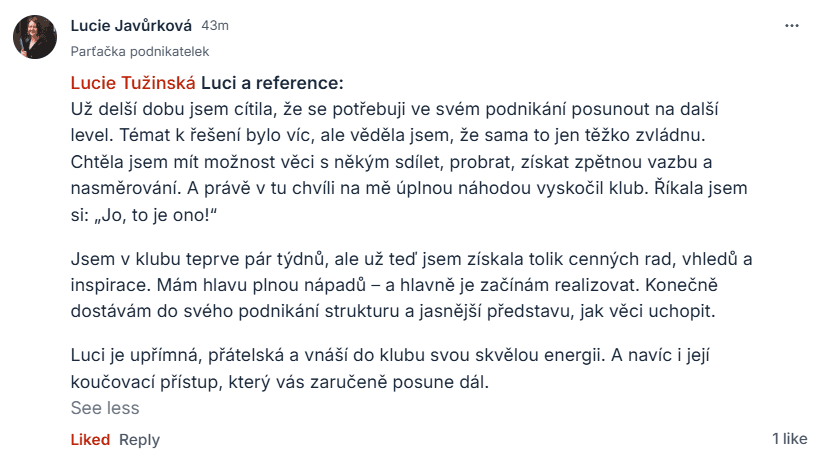Toggle the Liked button to unlike

coord(90,439)
